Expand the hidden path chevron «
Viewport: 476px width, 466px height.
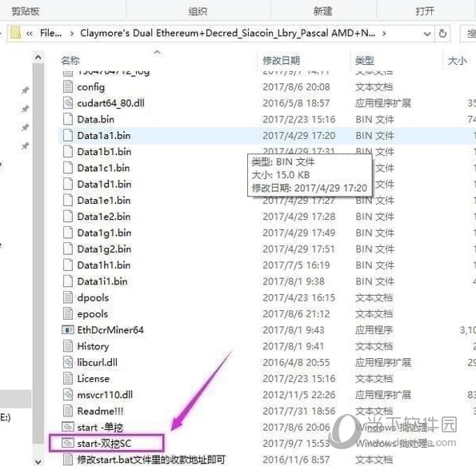30,34
